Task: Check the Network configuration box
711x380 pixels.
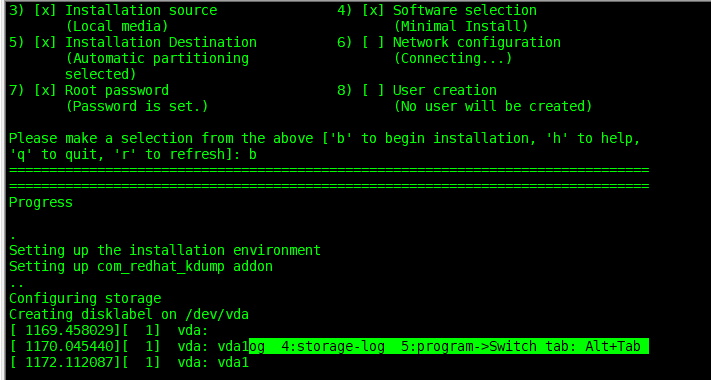Action: pos(373,42)
